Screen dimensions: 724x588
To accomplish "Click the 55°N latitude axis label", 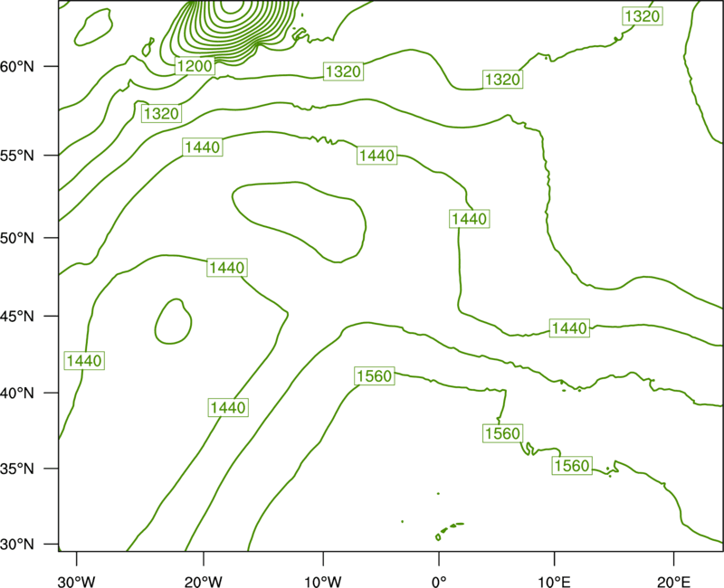I will (x=17, y=156).
